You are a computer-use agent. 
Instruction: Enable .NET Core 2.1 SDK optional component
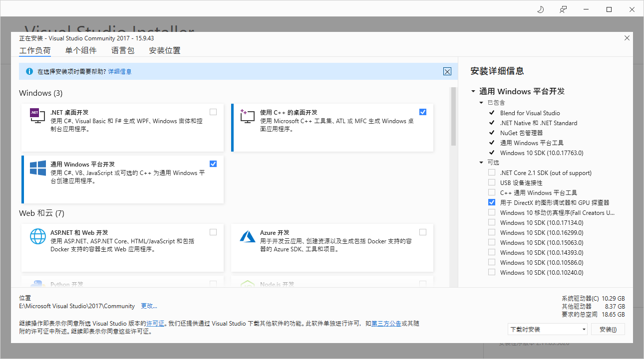[492, 173]
